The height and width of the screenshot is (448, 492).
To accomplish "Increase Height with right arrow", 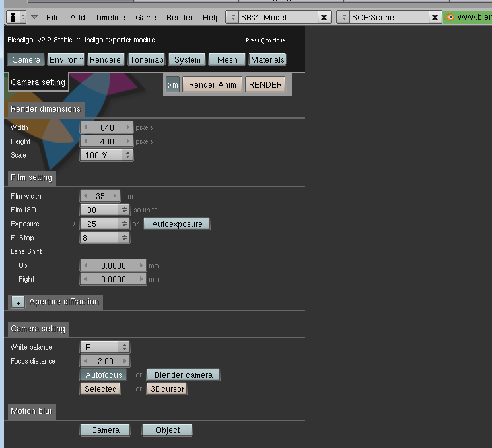I will pyautogui.click(x=128, y=141).
